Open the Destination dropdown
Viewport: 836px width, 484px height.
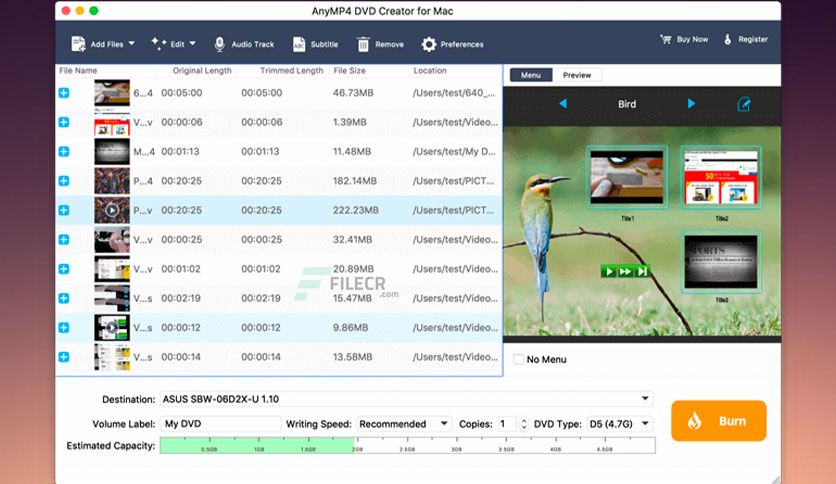click(406, 399)
